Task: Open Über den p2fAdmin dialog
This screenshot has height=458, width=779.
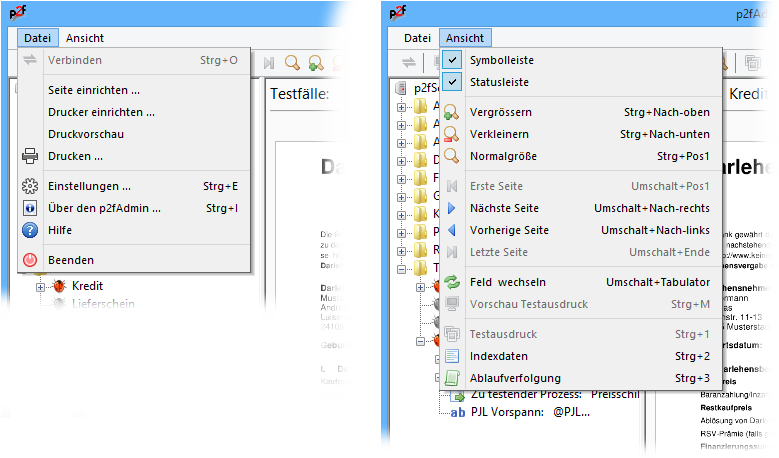Action: (104, 208)
